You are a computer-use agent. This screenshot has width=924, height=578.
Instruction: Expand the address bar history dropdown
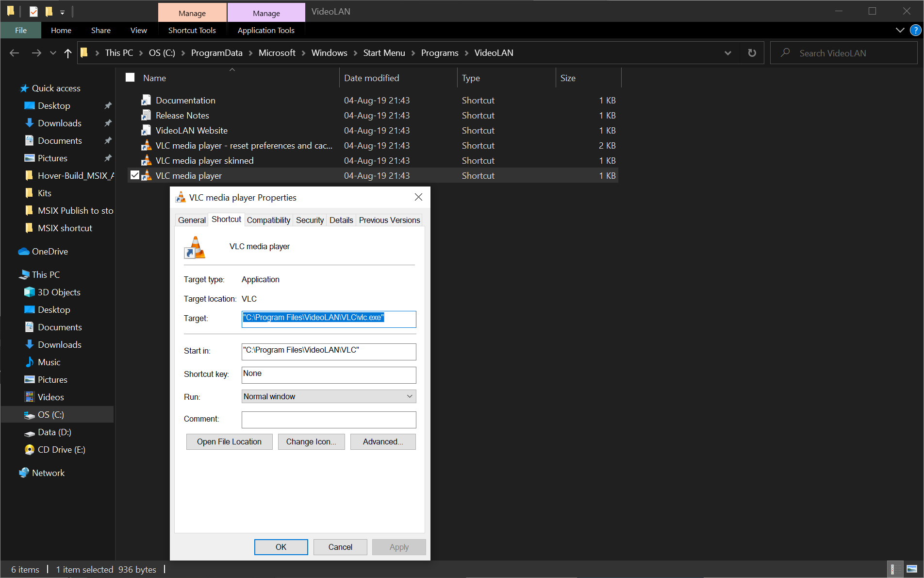tap(727, 53)
